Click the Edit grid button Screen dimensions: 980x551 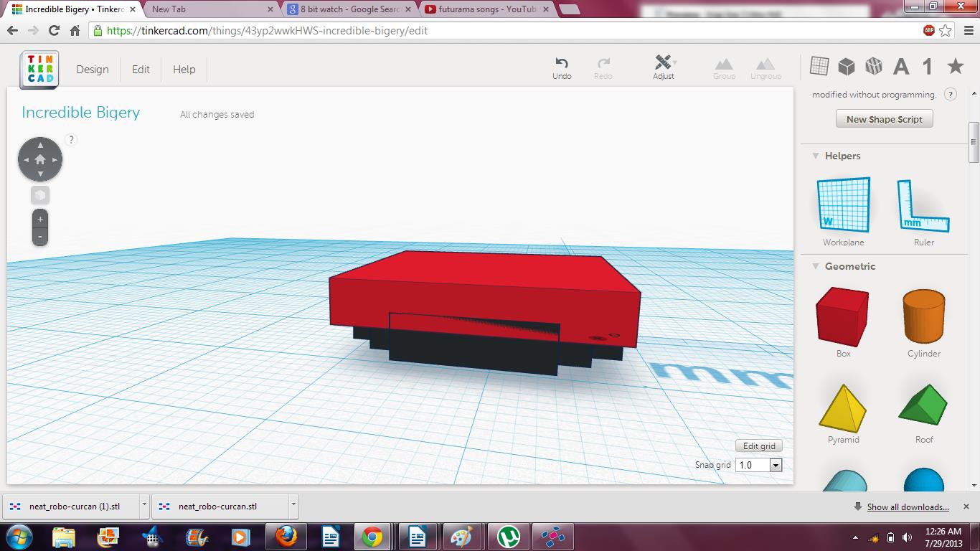coord(759,446)
